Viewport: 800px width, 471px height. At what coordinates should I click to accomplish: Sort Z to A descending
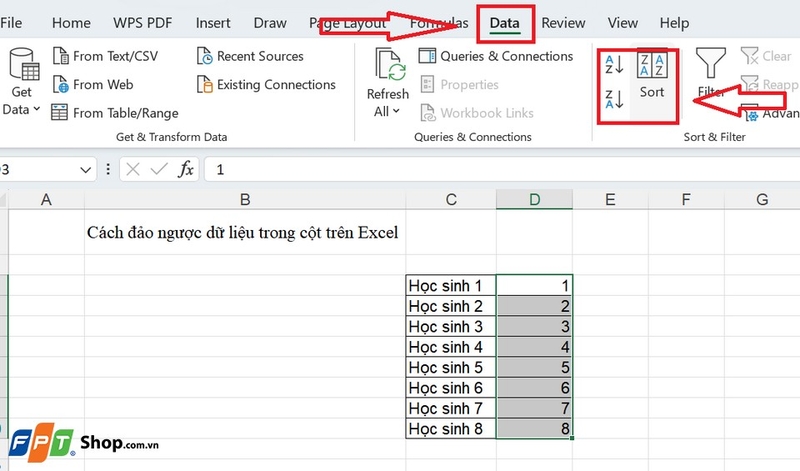(614, 98)
